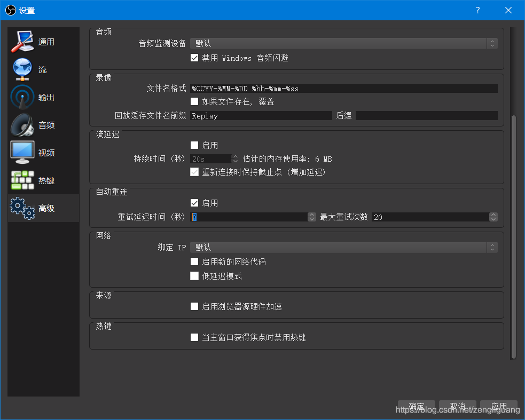Switch to the 音频 settings tab
The width and height of the screenshot is (525, 420).
point(46,124)
